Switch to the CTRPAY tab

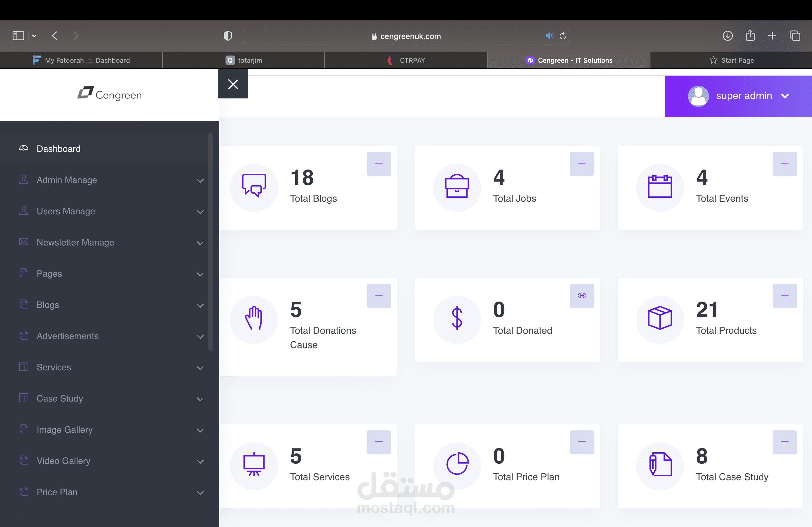[406, 60]
